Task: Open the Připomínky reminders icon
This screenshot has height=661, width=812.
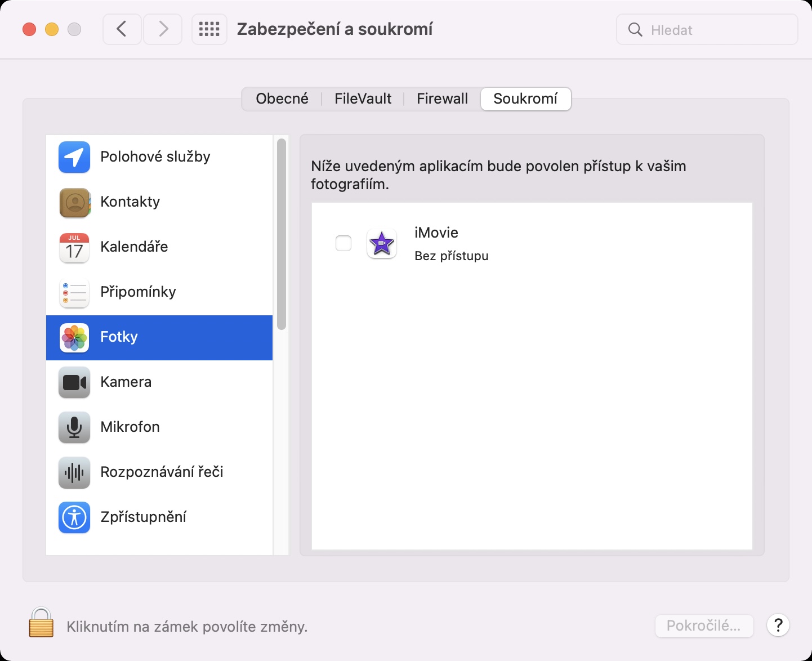Action: click(74, 292)
